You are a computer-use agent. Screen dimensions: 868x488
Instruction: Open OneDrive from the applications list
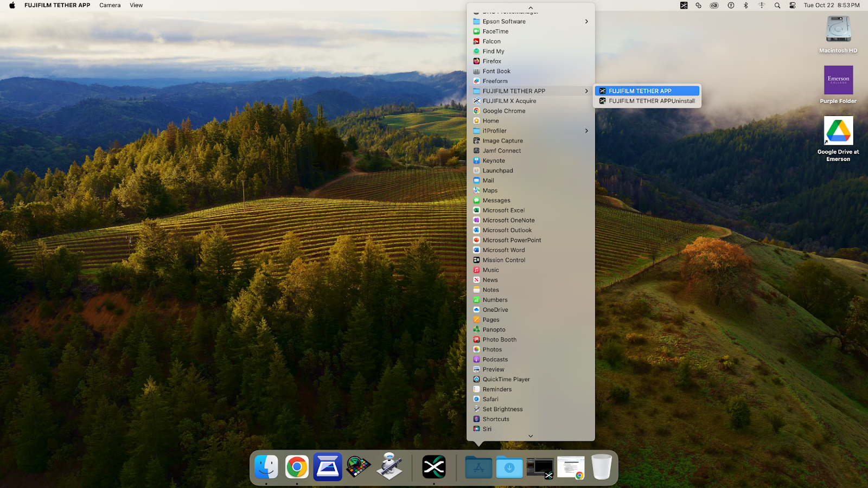(x=531, y=310)
